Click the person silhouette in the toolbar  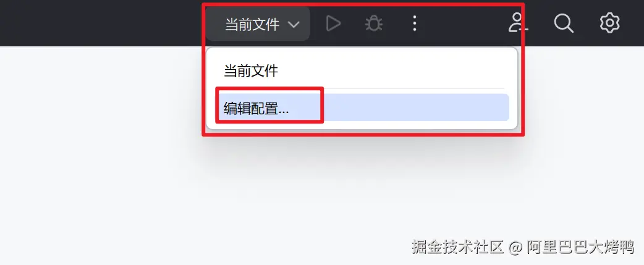[x=519, y=23]
